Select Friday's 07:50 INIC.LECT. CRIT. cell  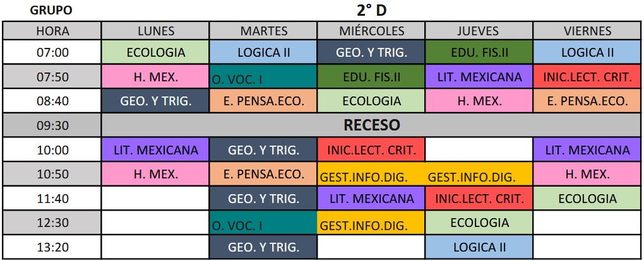coord(587,77)
